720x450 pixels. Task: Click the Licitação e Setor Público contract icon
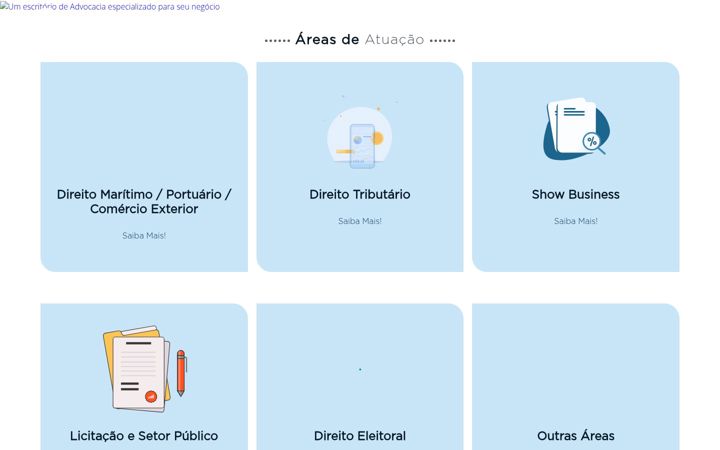145,368
